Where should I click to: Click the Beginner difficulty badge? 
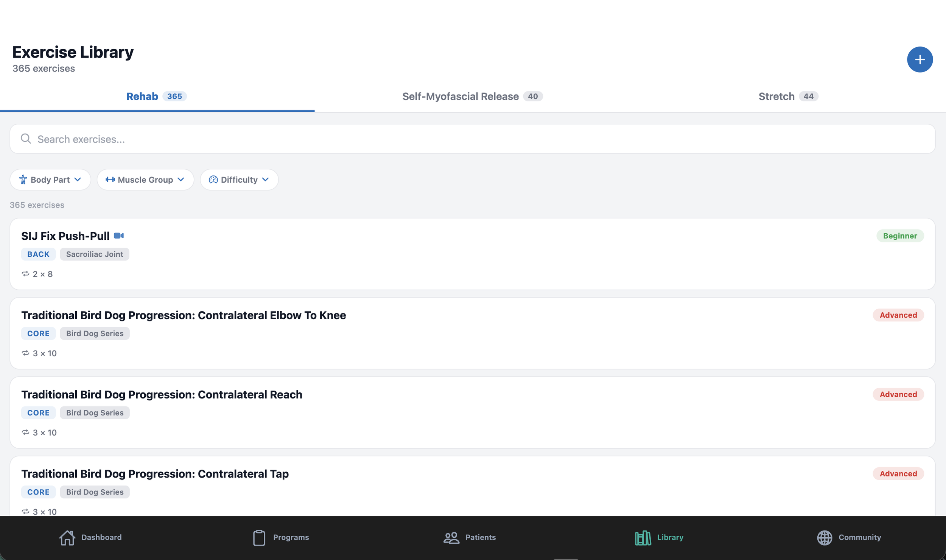(900, 236)
